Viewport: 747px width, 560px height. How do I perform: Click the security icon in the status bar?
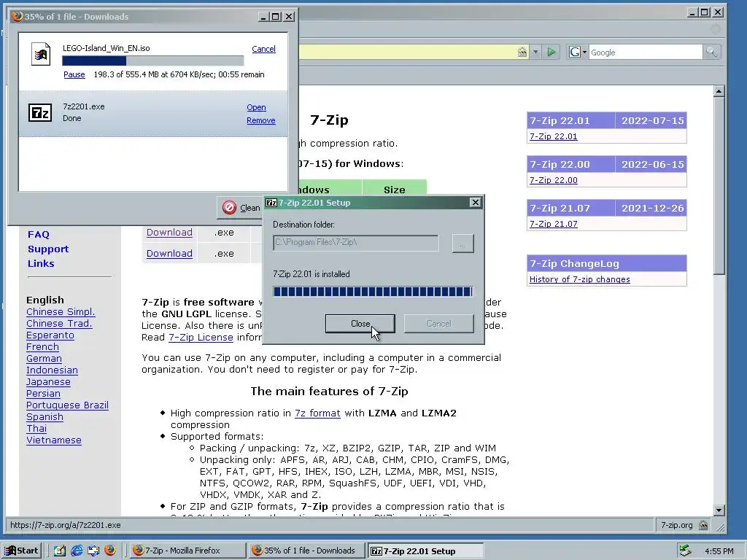coord(703,525)
